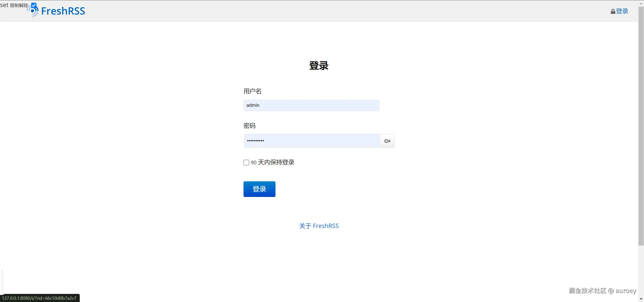The image size is (644, 302).
Task: Click scroll-down arrow at scrollbar bottom
Action: (x=641, y=299)
